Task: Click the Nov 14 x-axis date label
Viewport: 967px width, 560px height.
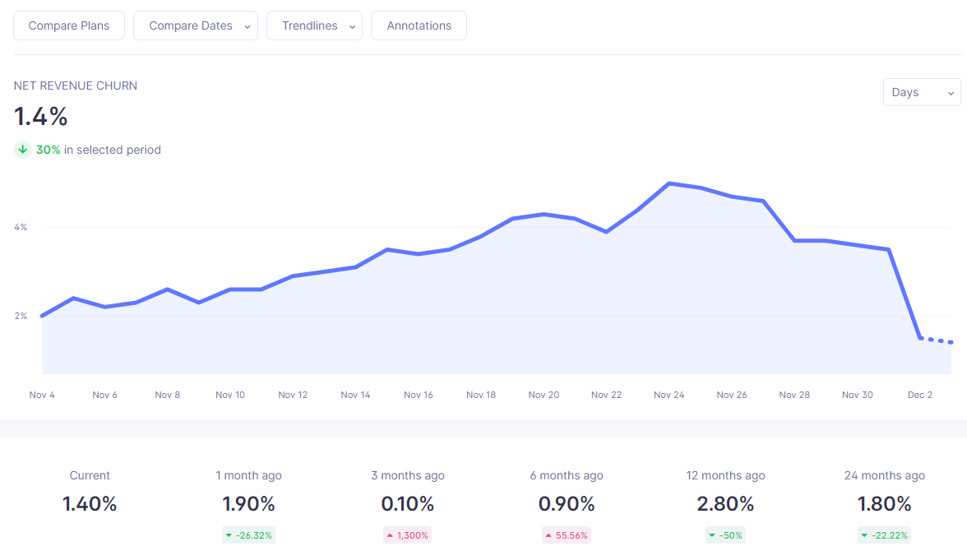Action: pyautogui.click(x=355, y=395)
